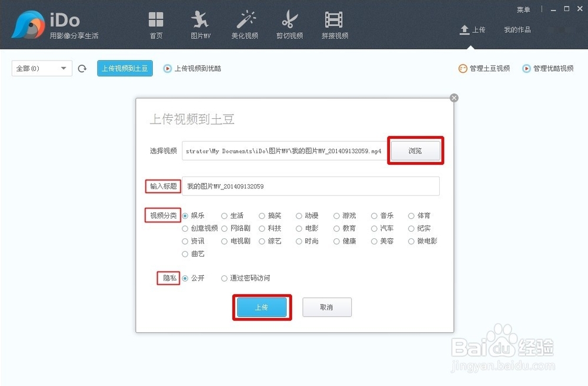Switch to 我的作品 section

tap(517, 30)
